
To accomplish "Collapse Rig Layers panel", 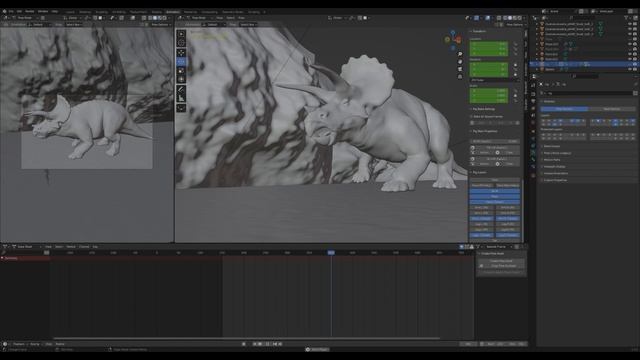I will tap(479, 173).
